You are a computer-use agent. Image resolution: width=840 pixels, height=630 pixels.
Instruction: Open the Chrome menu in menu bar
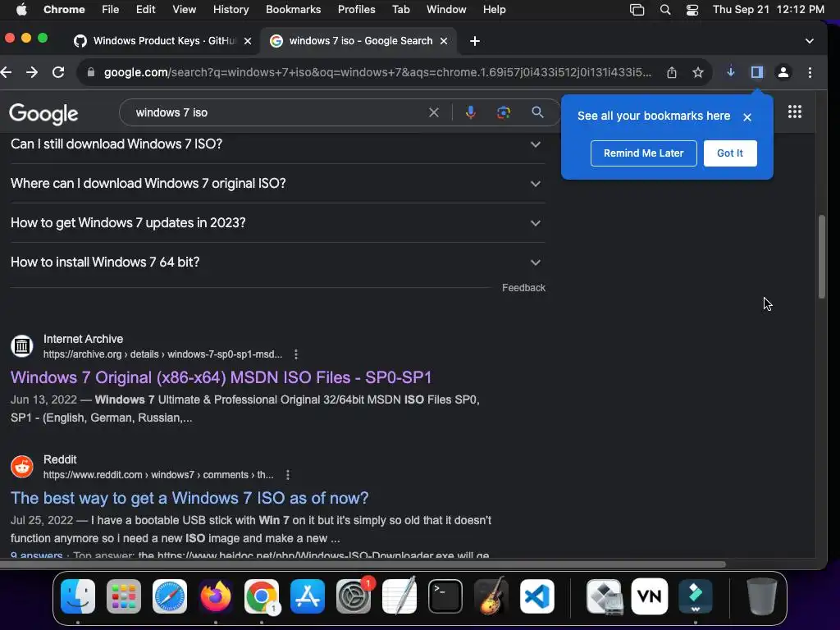pos(64,10)
